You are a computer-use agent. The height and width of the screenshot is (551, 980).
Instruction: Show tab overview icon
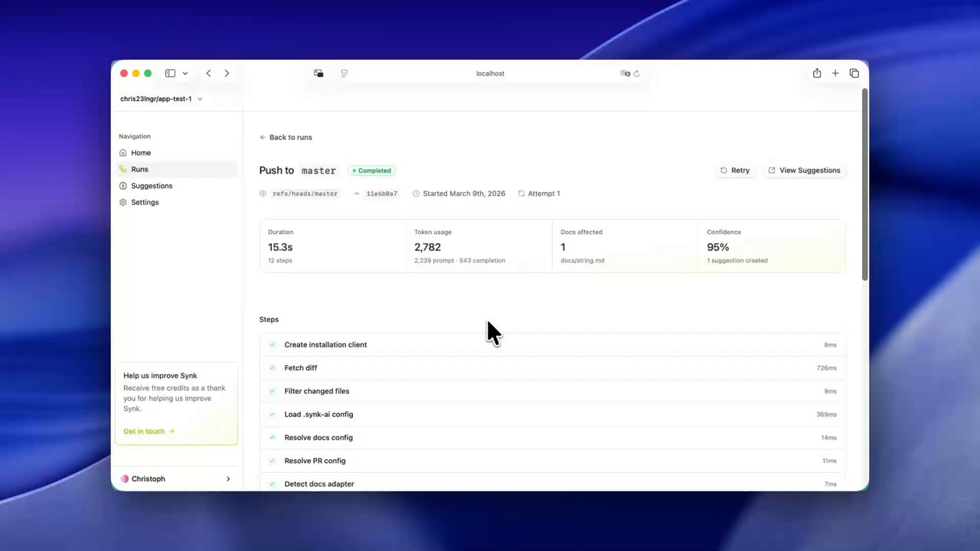click(x=854, y=73)
